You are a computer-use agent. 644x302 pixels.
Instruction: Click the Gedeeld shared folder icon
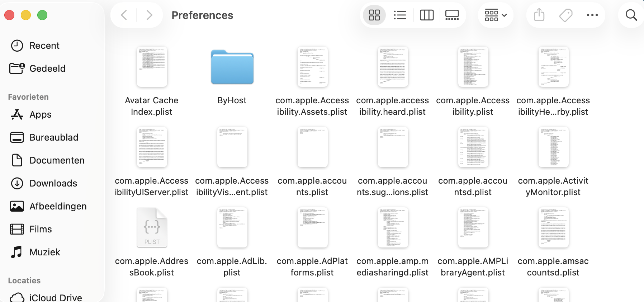[x=17, y=68]
